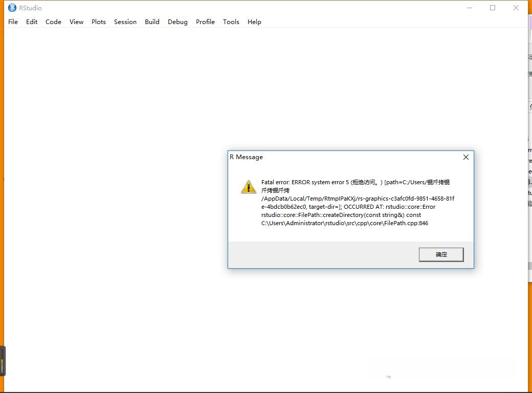
Task: Click the AppData/Local/Temp path line
Action: click(358, 199)
